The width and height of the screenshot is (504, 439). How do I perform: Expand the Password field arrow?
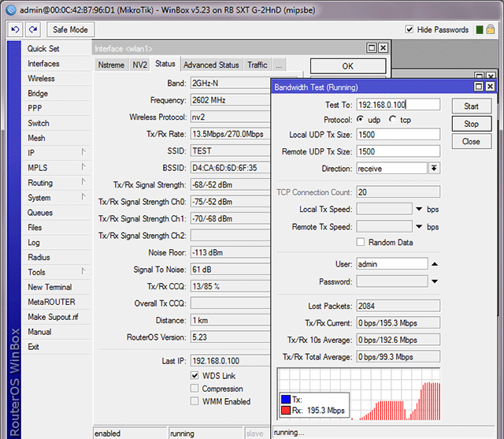(435, 281)
